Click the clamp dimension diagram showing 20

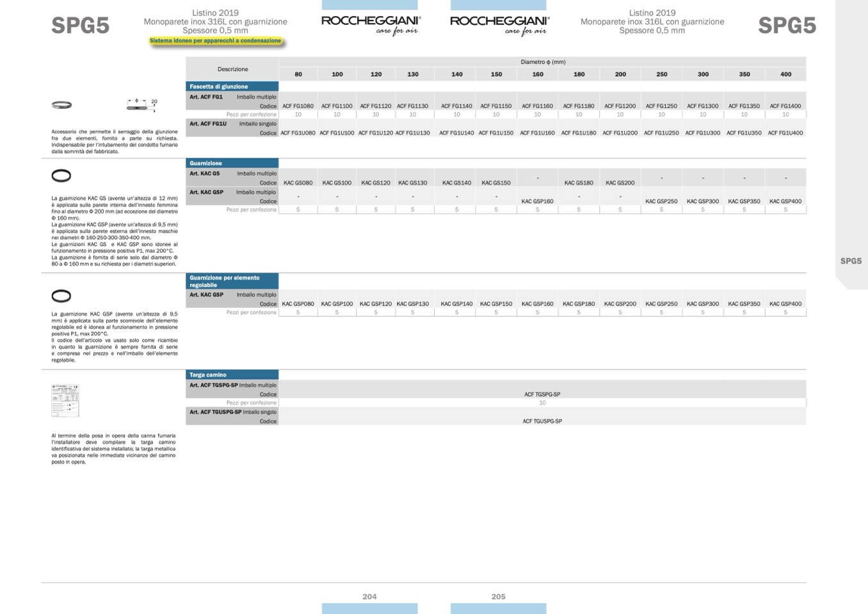click(141, 104)
